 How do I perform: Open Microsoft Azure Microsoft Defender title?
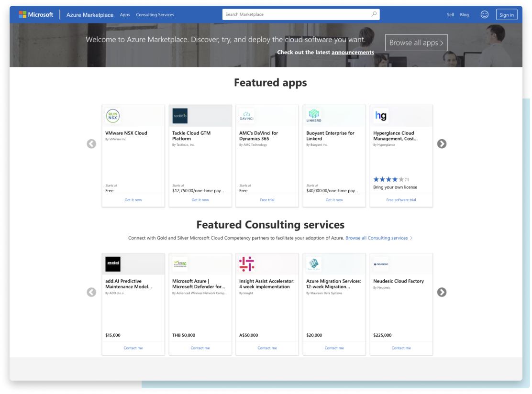pyautogui.click(x=199, y=284)
